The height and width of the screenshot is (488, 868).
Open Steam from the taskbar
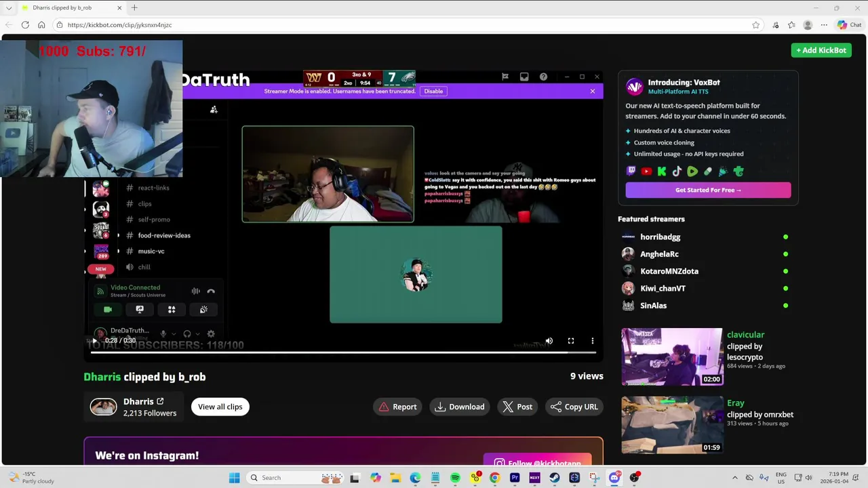(555, 478)
